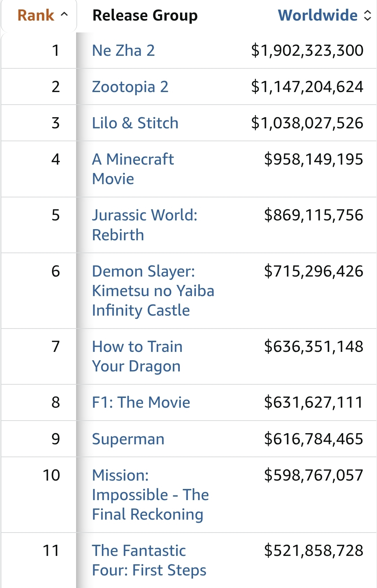Image resolution: width=377 pixels, height=588 pixels.
Task: Open F1: The Movie link
Action: coord(141,402)
